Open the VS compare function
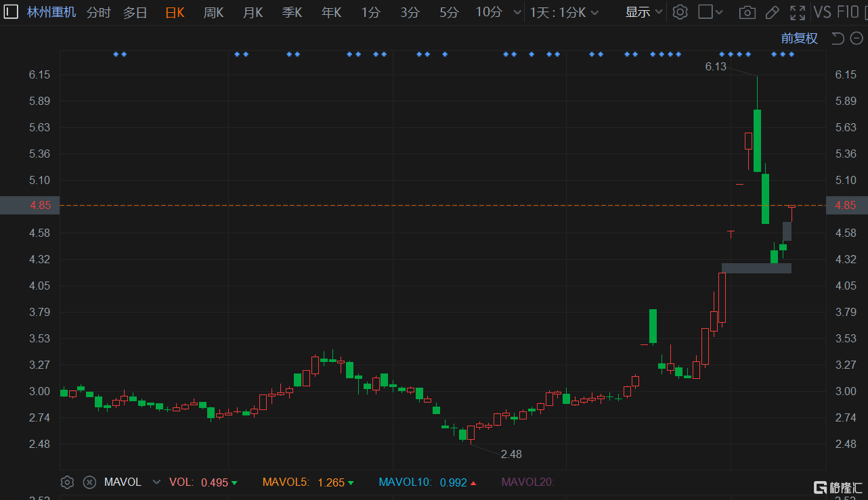Screen dimensions: 868x500 coord(822,12)
